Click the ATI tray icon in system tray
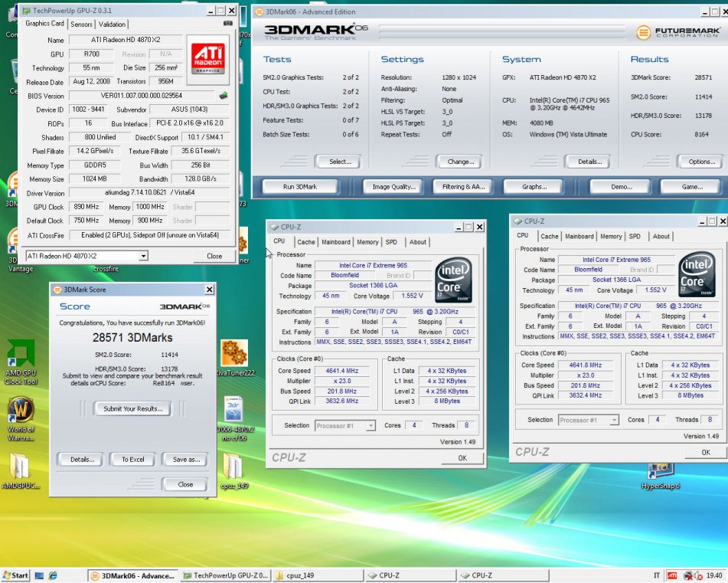The width and height of the screenshot is (728, 583). 672,575
